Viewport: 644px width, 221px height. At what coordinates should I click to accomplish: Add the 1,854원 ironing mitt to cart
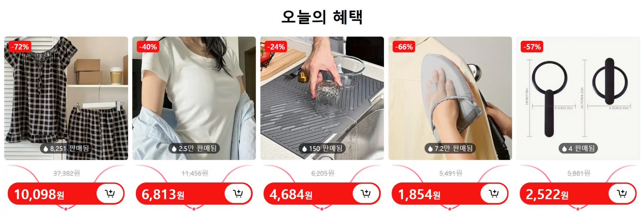click(494, 194)
